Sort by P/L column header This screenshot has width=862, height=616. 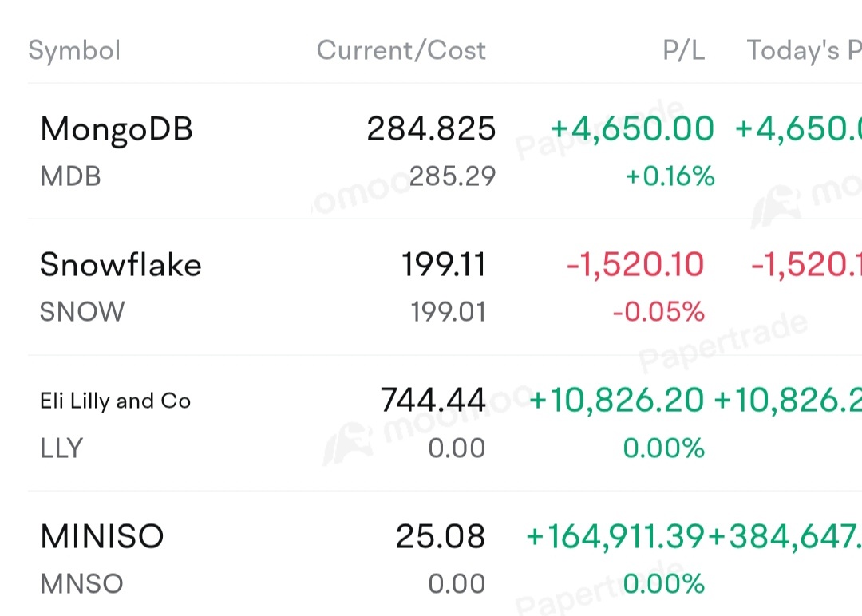(683, 50)
